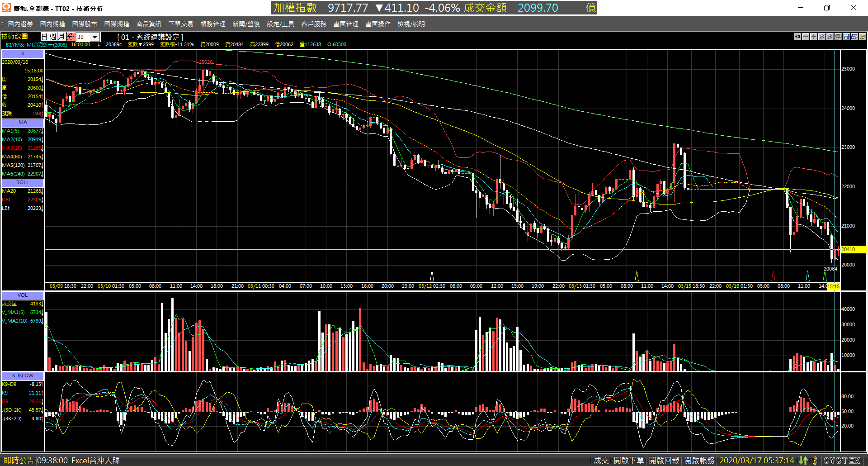The image size is (868, 466).
Task: Click the 開啟帳務 status bar button
Action: (x=699, y=461)
